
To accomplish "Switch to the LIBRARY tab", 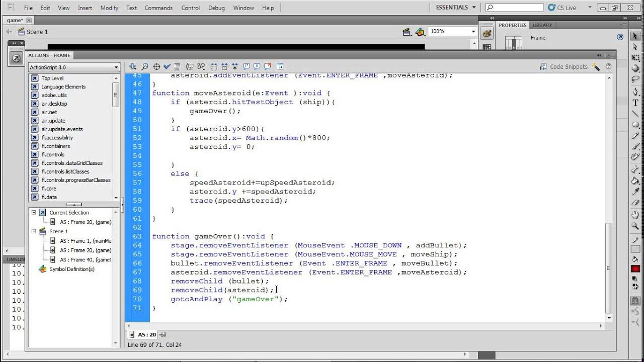I will coord(542,25).
